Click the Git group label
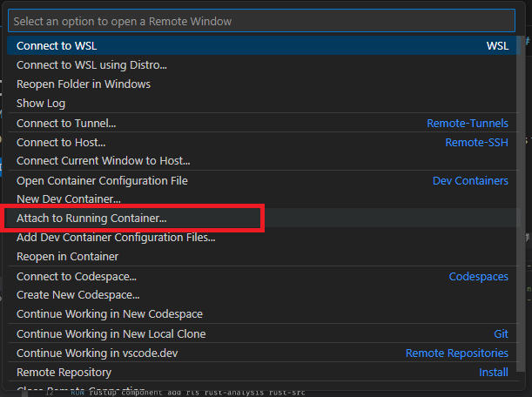 coord(501,333)
